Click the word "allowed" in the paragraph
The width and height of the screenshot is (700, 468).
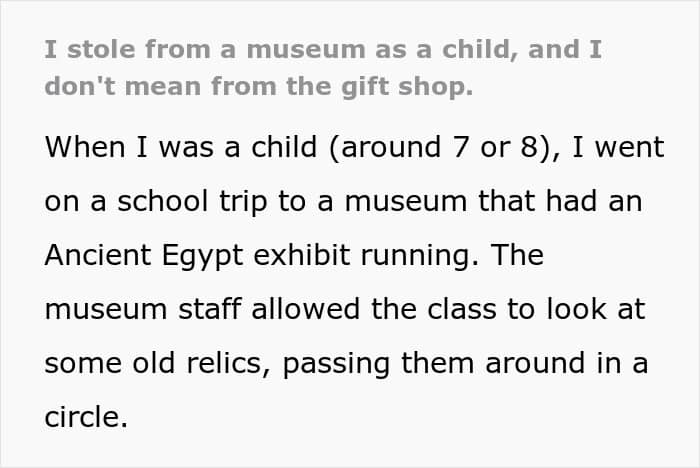click(305, 309)
